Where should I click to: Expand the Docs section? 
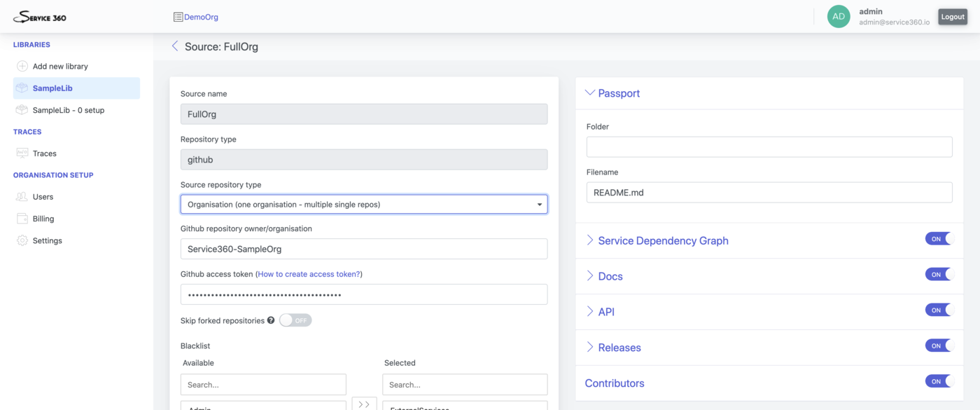[604, 276]
